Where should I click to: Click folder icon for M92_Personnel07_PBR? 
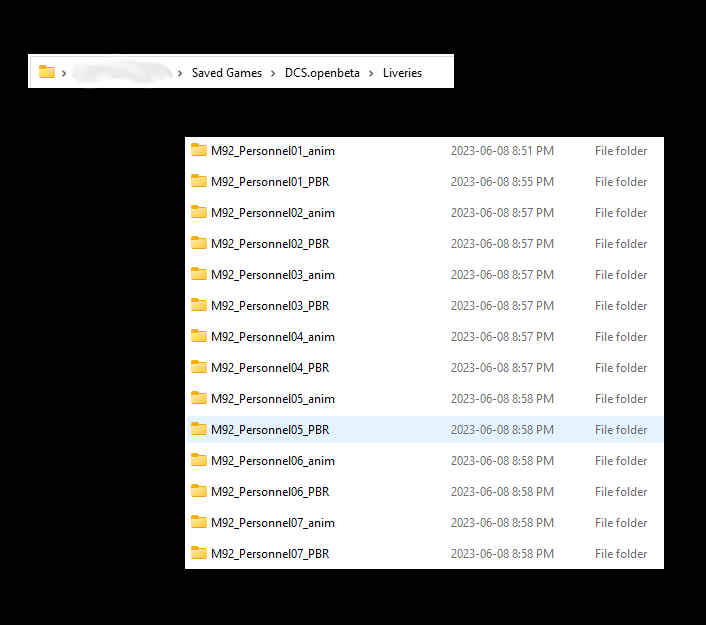point(199,554)
